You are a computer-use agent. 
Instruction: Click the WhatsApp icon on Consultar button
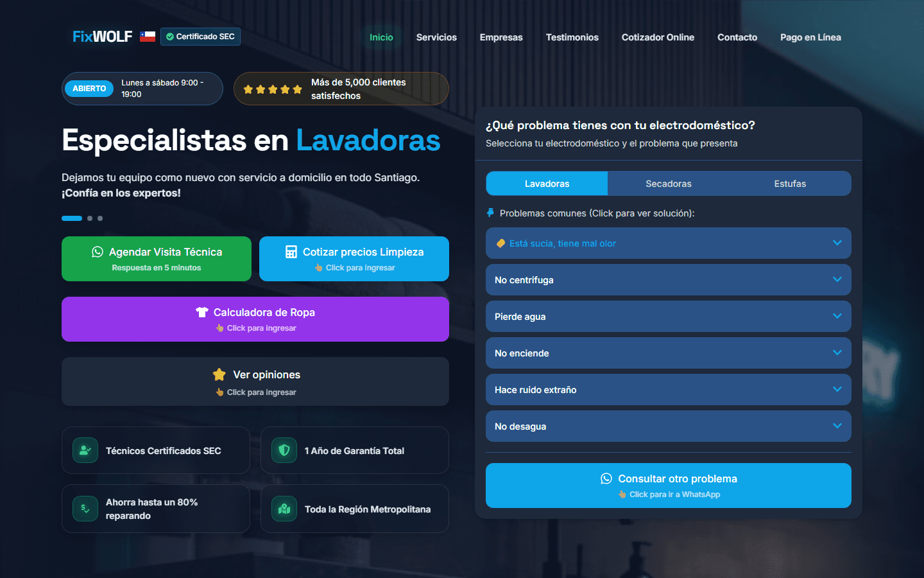coord(606,478)
